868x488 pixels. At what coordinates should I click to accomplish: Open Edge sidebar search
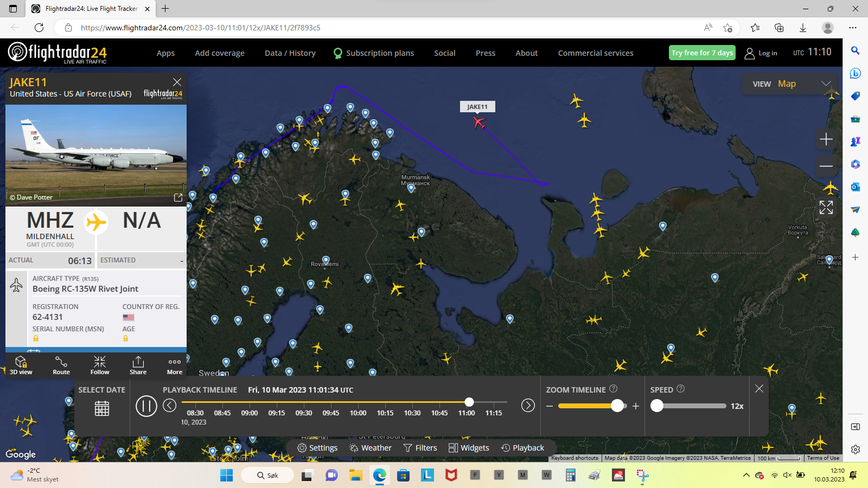coord(855,50)
